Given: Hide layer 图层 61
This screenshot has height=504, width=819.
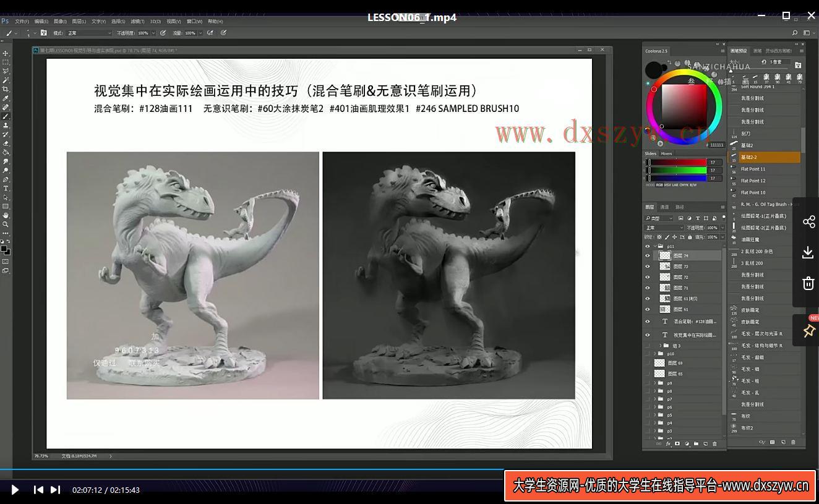Looking at the screenshot, I should click(x=648, y=309).
